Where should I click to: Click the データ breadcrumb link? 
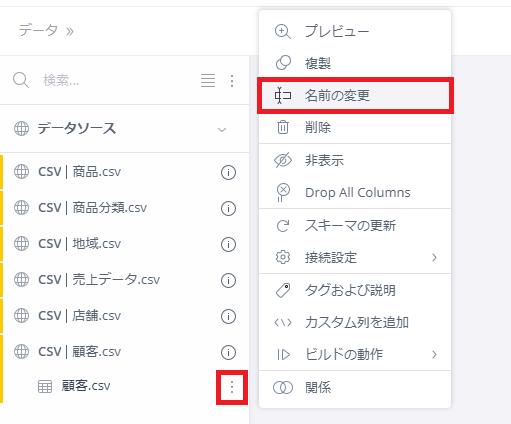38,30
